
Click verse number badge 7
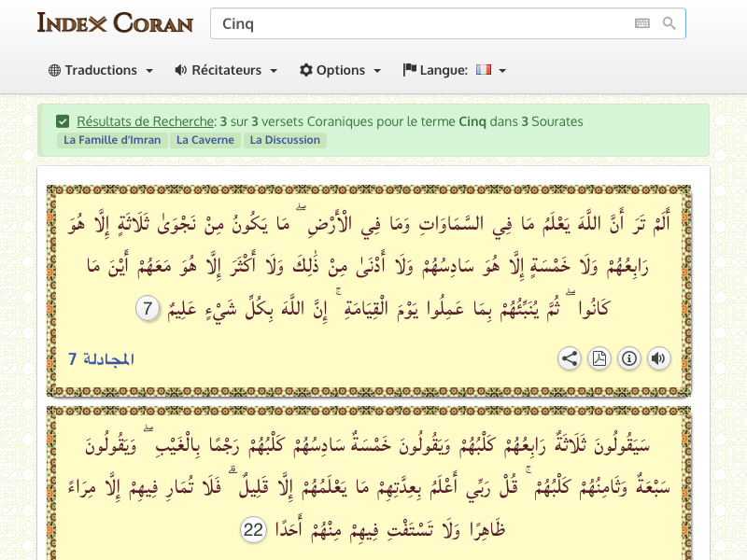(148, 309)
